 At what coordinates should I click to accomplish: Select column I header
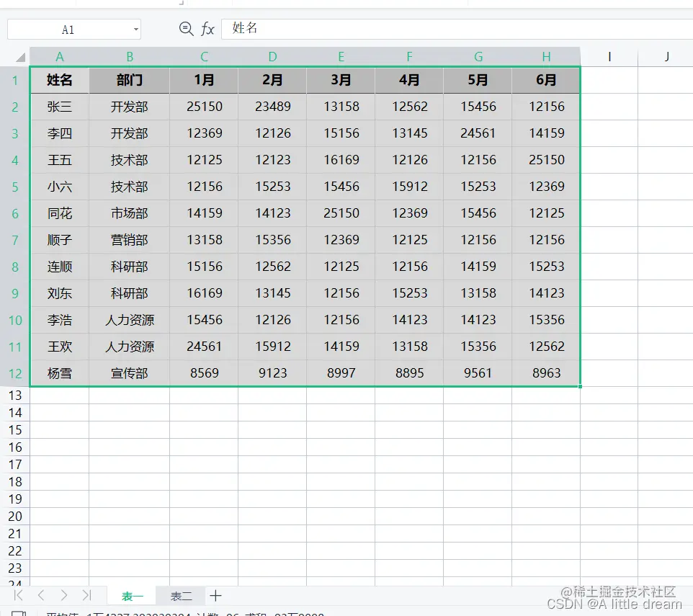coord(609,57)
